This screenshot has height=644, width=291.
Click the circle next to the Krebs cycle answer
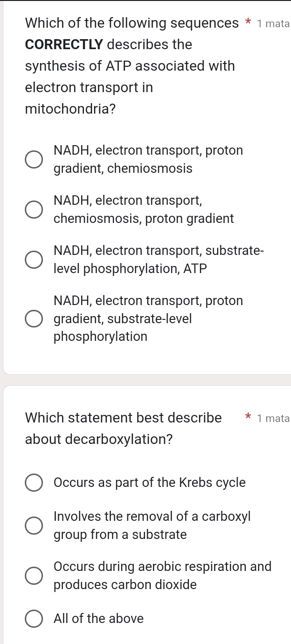tap(34, 483)
